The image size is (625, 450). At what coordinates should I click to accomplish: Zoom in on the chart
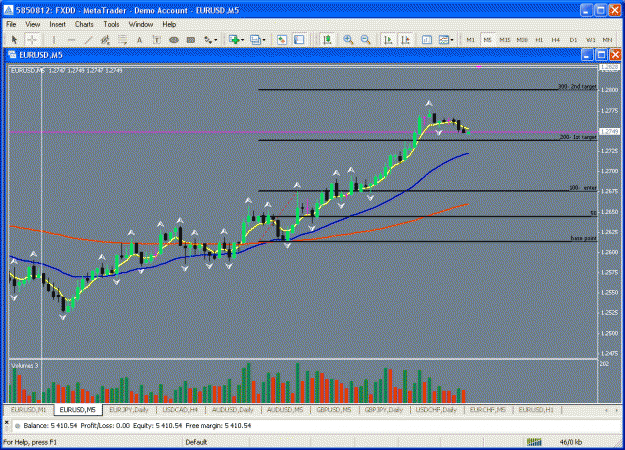coord(348,39)
